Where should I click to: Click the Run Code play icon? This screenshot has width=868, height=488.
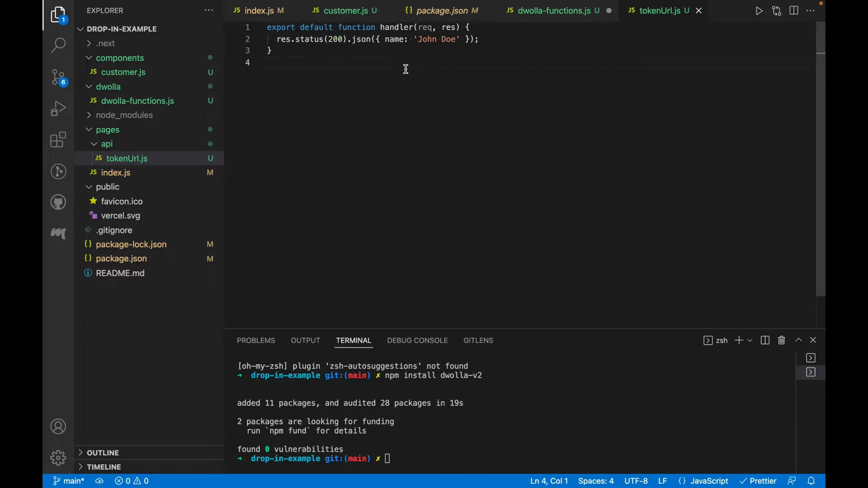(x=759, y=11)
